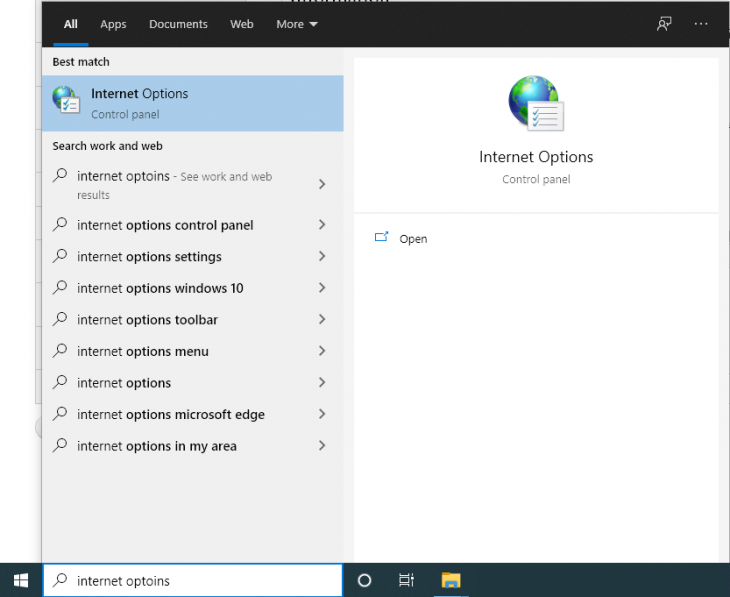
Task: Expand arrow for 'internet optoins' web results
Action: coord(322,184)
